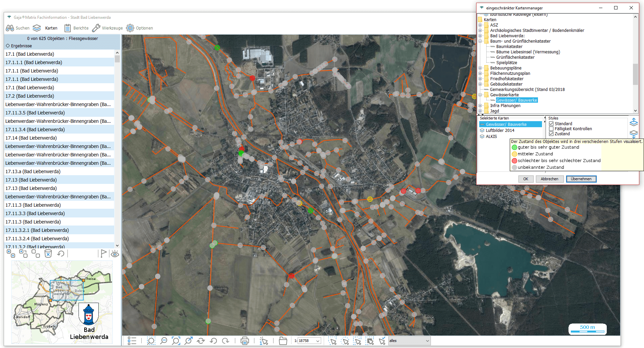Click the print map icon
Viewport: 644px width, 348px height.
tap(245, 341)
